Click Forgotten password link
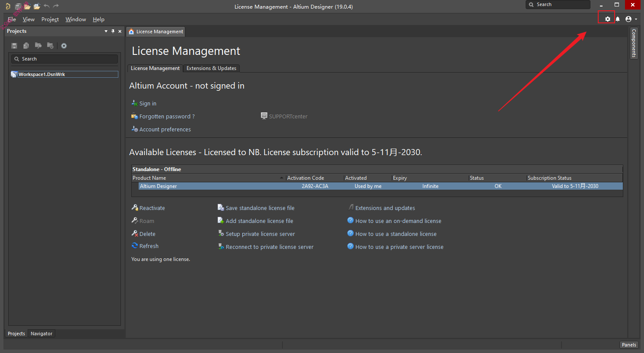The width and height of the screenshot is (644, 353). 167,117
